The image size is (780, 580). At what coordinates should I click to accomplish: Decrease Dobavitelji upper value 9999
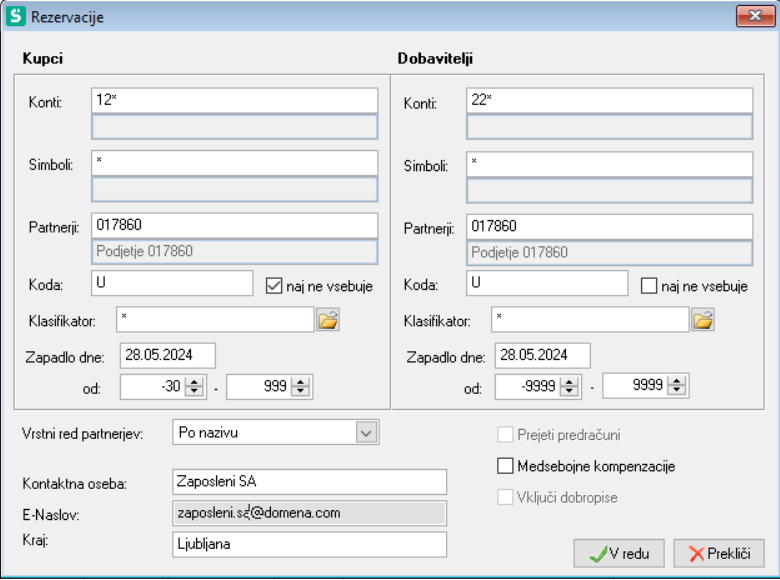pyautogui.click(x=677, y=390)
